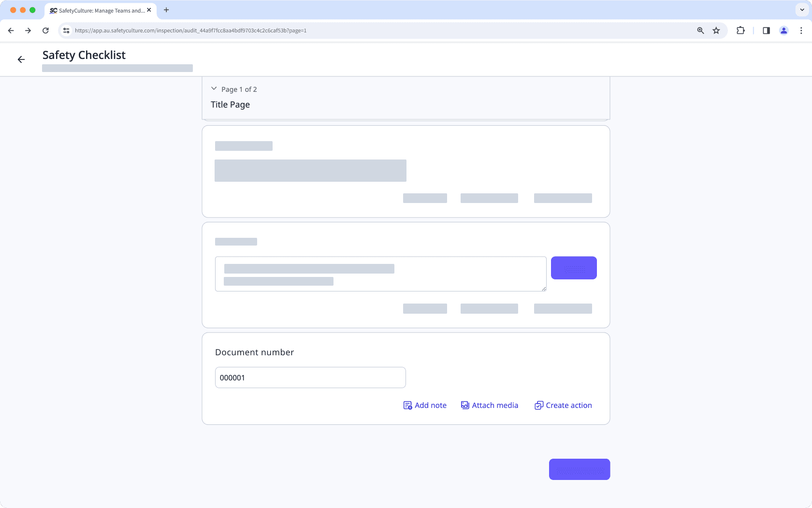Bookmark this page with the star icon

pyautogui.click(x=716, y=30)
